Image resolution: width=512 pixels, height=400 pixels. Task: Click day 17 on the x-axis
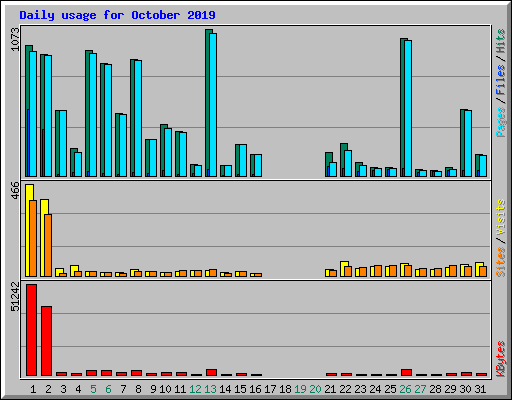[x=270, y=389]
